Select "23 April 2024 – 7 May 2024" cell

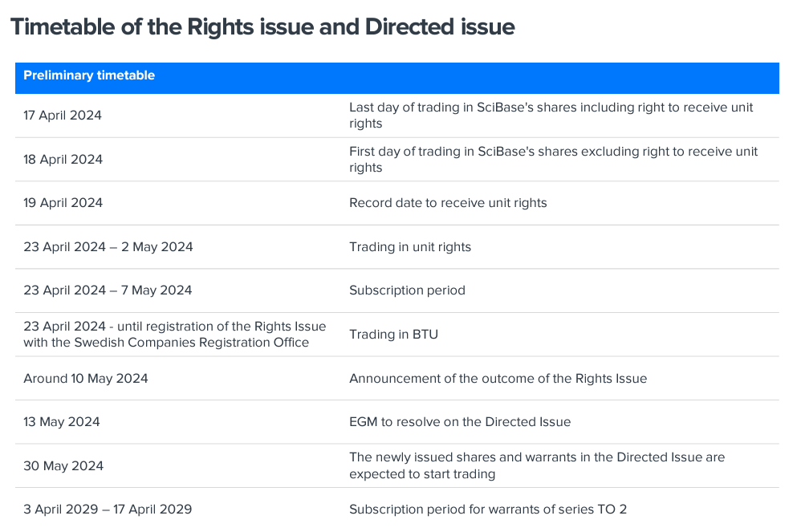(x=108, y=290)
